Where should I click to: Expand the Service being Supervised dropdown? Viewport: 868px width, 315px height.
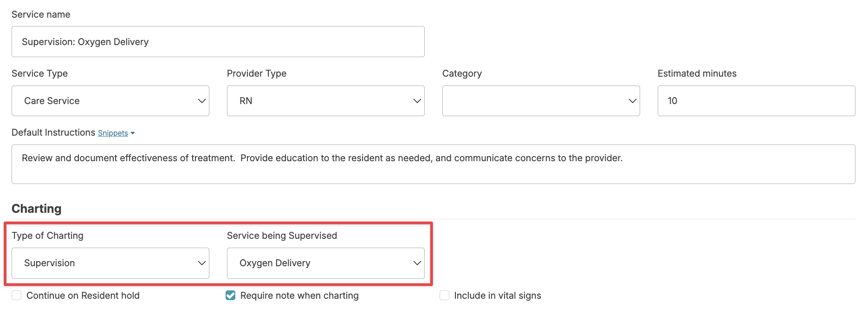point(325,263)
